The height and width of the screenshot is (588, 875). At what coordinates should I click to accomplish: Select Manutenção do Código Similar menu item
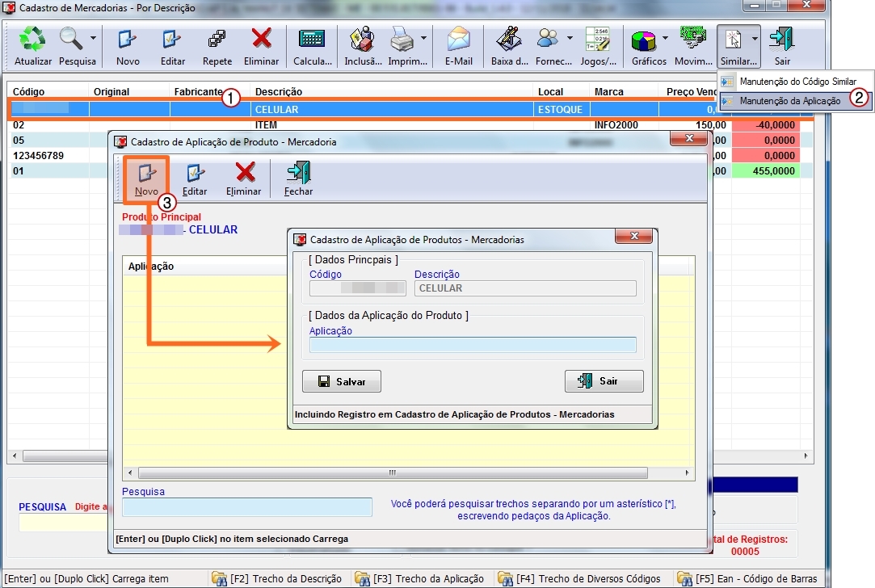coord(797,82)
